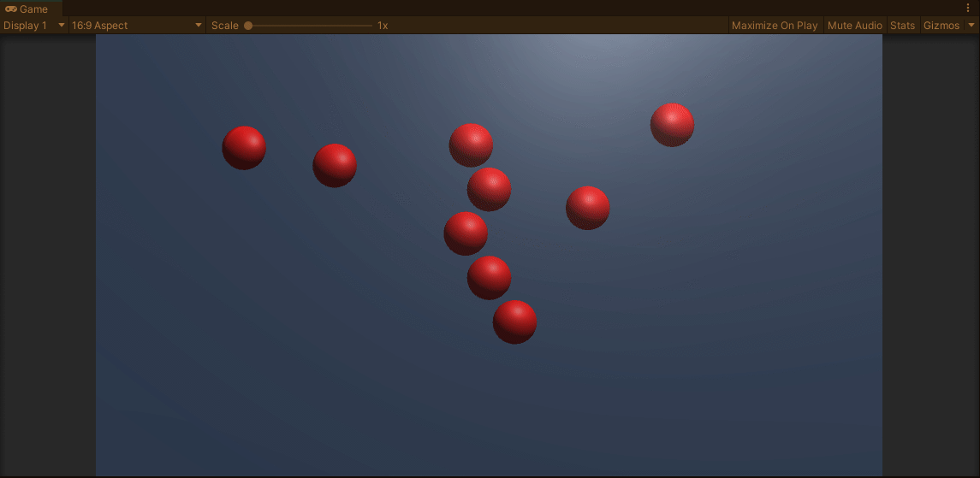Open the 16:9 Aspect dropdown
Image resolution: width=980 pixels, height=478 pixels.
(137, 26)
